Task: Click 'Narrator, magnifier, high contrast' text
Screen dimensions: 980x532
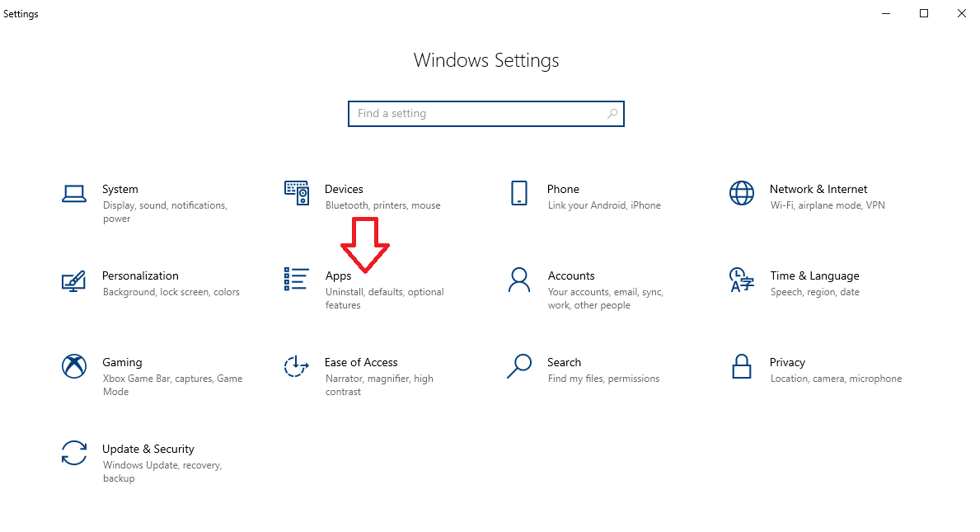Action: coord(379,385)
